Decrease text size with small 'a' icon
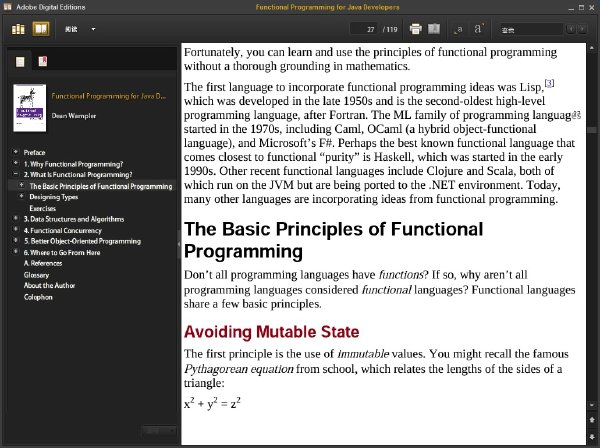The width and height of the screenshot is (600, 448). [458, 29]
